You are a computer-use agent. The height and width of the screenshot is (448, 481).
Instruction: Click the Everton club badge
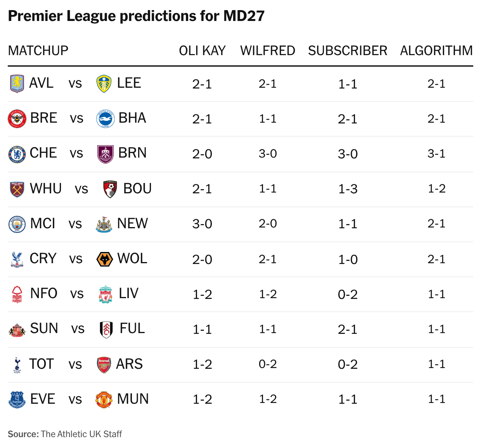17,399
